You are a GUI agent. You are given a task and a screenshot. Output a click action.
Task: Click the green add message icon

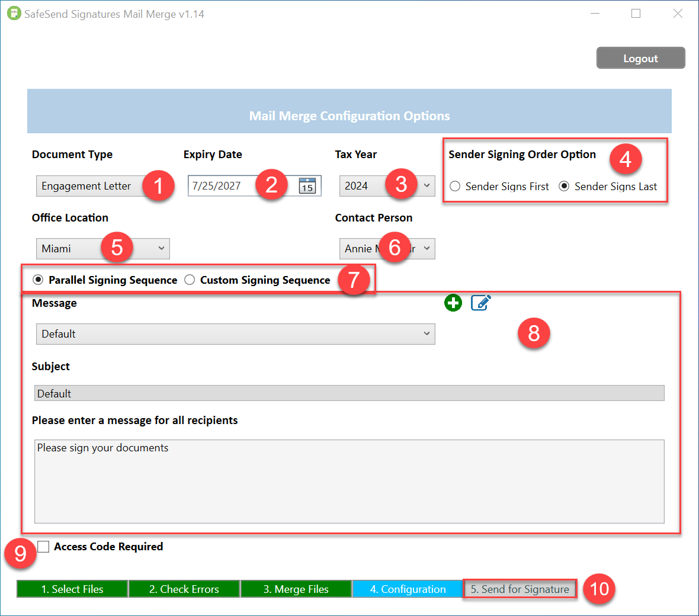point(453,303)
